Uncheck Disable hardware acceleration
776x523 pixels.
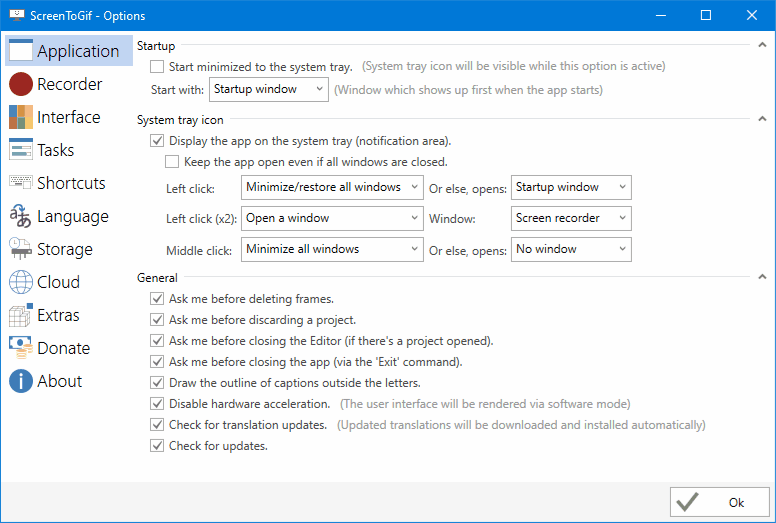tap(157, 404)
